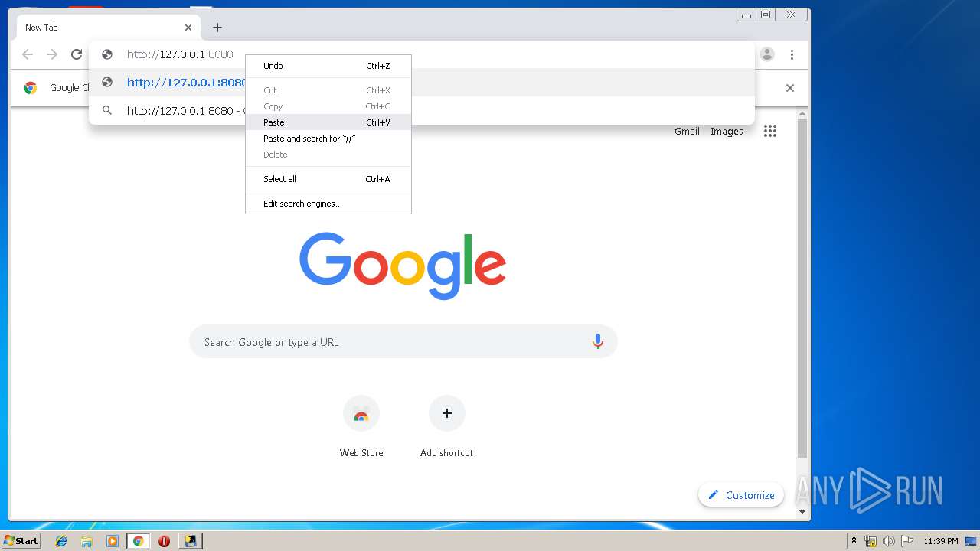Click the Google logo
Screen dimensions: 980x551
click(403, 265)
